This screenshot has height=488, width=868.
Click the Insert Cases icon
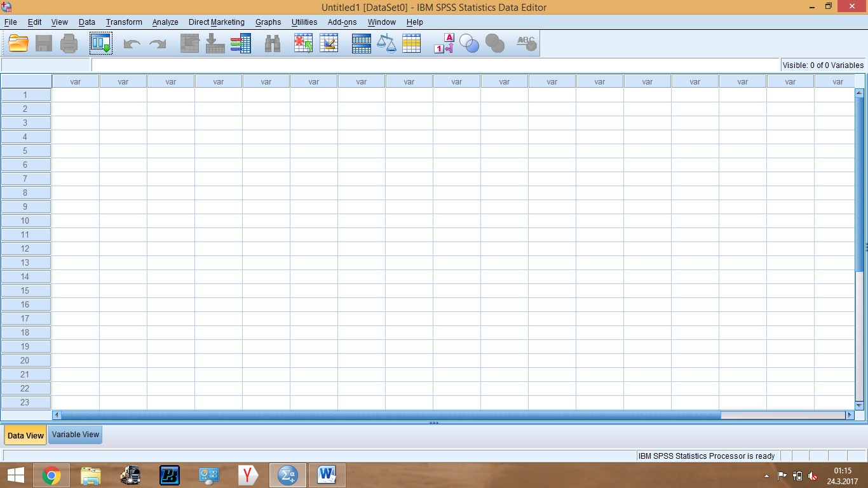tap(303, 43)
